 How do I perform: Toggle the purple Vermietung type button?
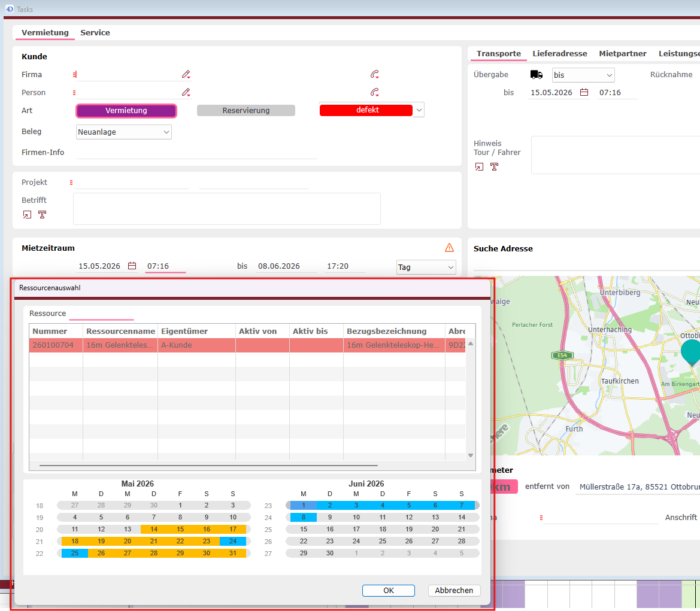click(126, 111)
